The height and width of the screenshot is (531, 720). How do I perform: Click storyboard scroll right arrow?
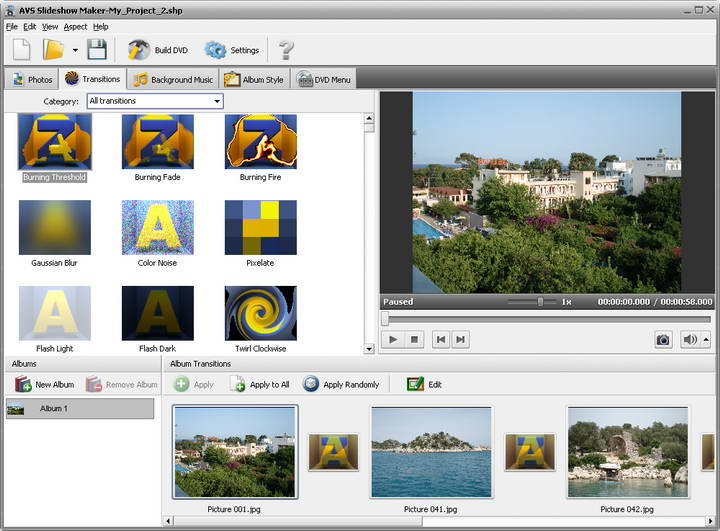pos(711,521)
